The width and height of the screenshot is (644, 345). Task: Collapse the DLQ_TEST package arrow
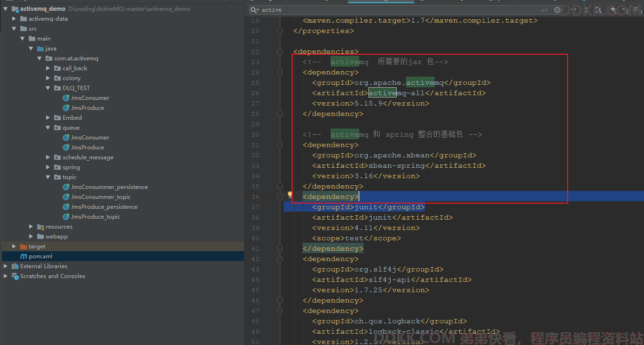click(x=48, y=88)
